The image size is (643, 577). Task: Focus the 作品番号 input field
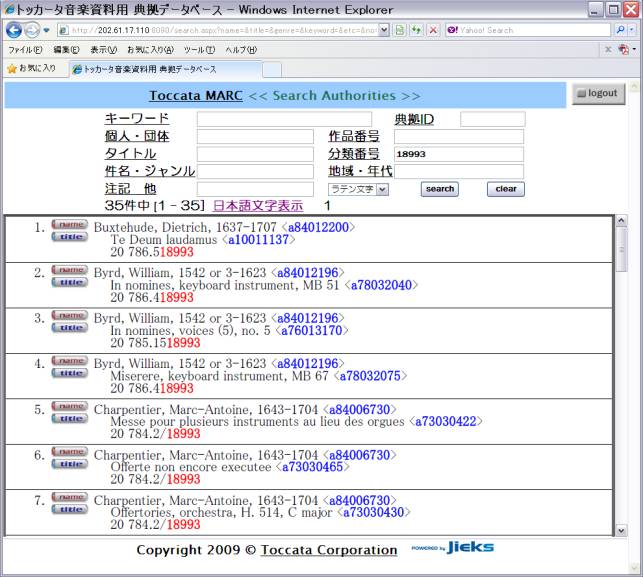click(459, 137)
